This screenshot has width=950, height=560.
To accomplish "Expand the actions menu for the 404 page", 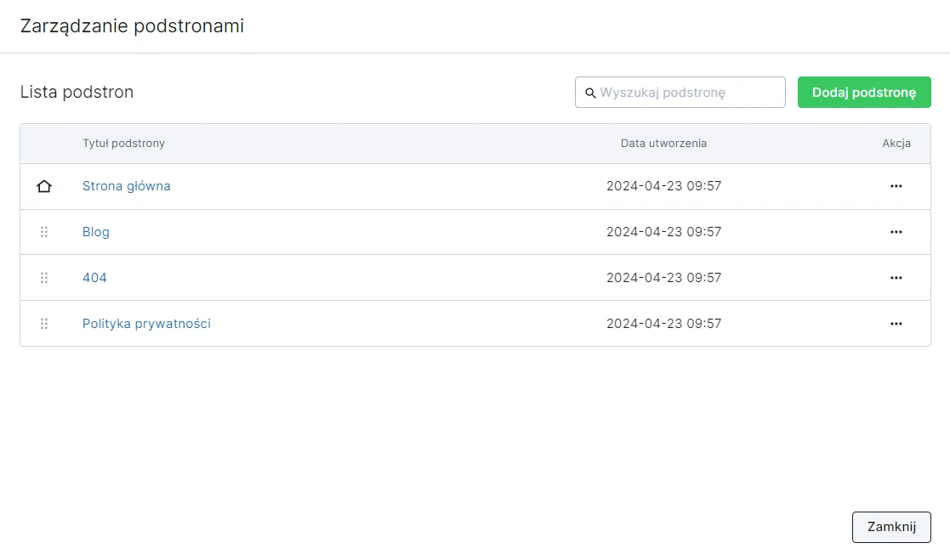I will pos(896,278).
